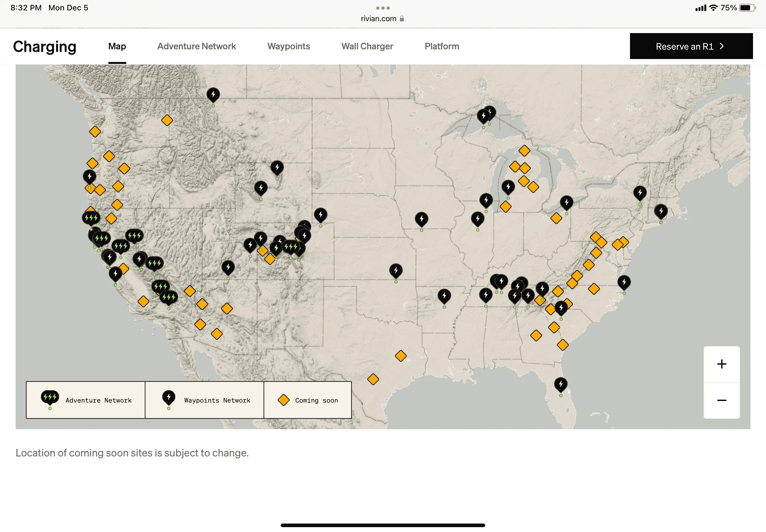
Task: Select the Adventure Network pin near Los Angeles
Action: (x=169, y=298)
